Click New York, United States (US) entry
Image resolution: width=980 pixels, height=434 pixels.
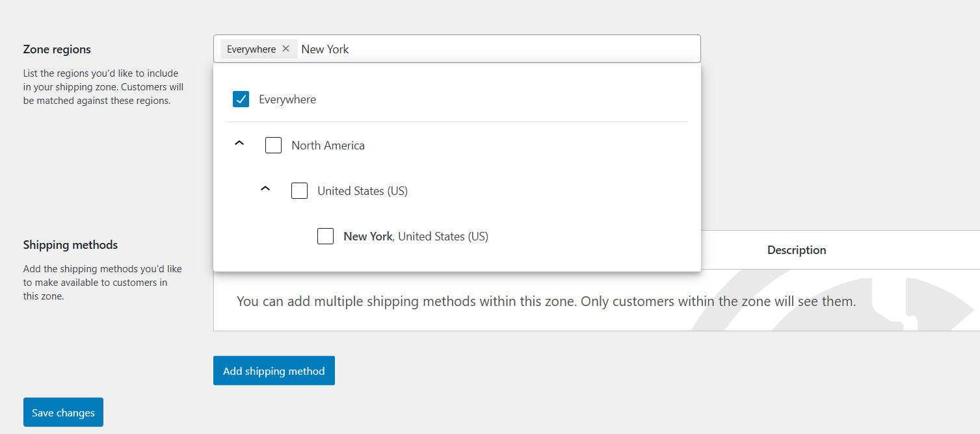pyautogui.click(x=416, y=236)
